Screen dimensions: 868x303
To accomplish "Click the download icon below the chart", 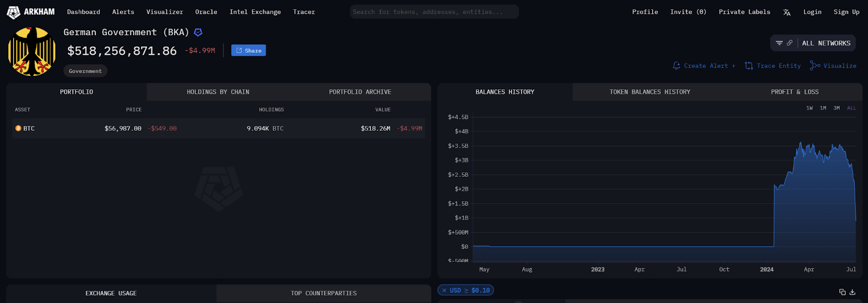I will (x=852, y=292).
